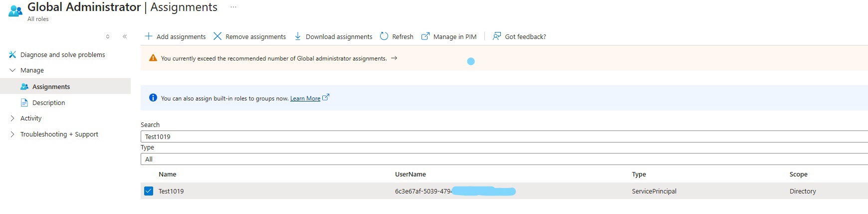Click the circular Refresh icon
The height and width of the screenshot is (214, 868).
coord(384,36)
